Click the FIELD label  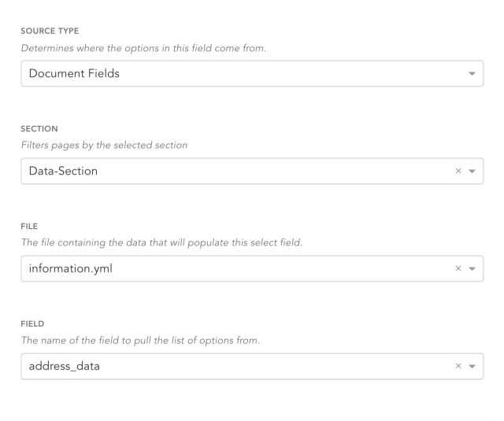[32, 323]
